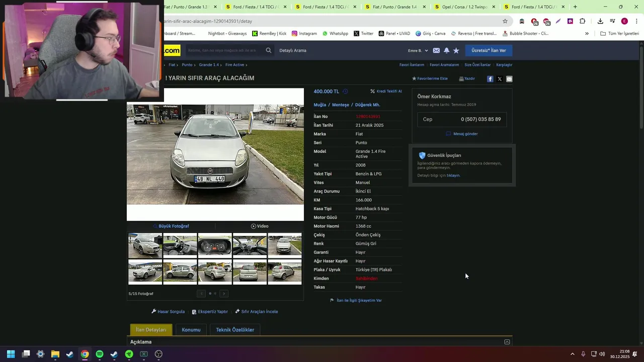Click the info icon beside 400.000 TL
Screen dimensions: 644x362
345,92
